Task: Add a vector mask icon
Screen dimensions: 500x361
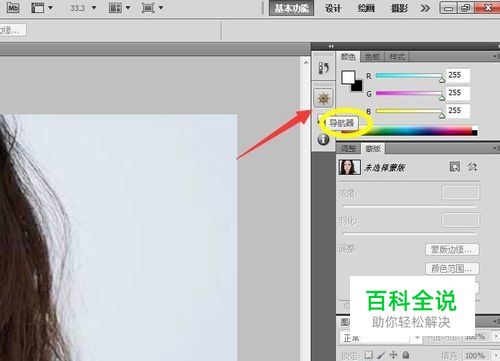Action: pos(473,167)
